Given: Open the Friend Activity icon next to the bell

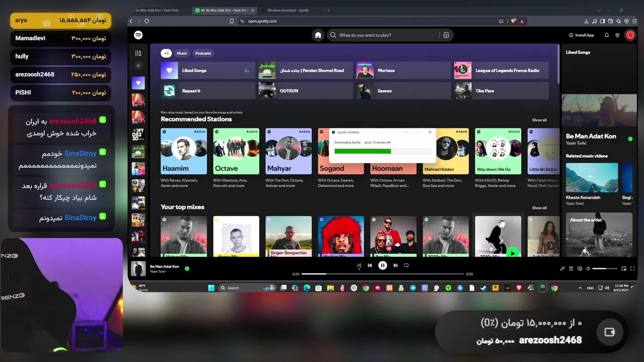Looking at the screenshot, I should tap(617, 35).
